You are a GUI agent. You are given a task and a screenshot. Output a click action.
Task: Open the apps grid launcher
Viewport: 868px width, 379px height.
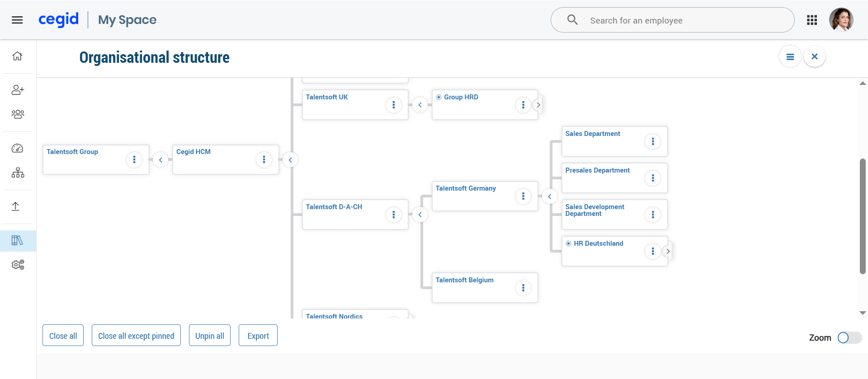point(812,20)
